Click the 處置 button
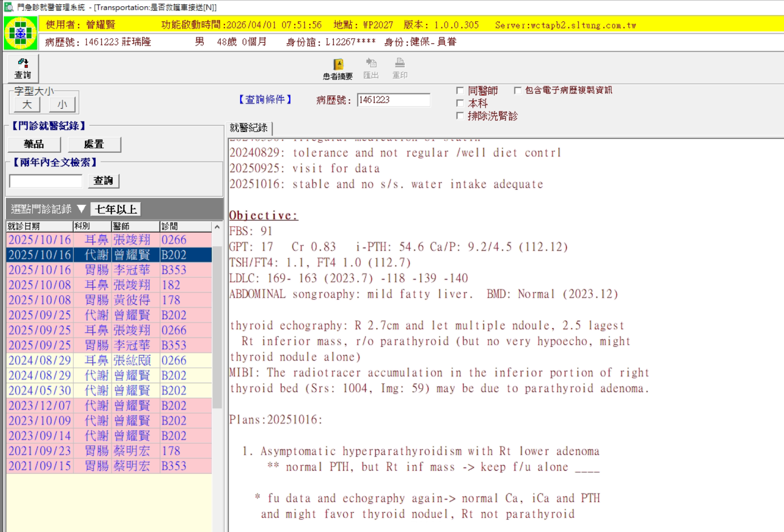The height and width of the screenshot is (532, 784). 94,144
